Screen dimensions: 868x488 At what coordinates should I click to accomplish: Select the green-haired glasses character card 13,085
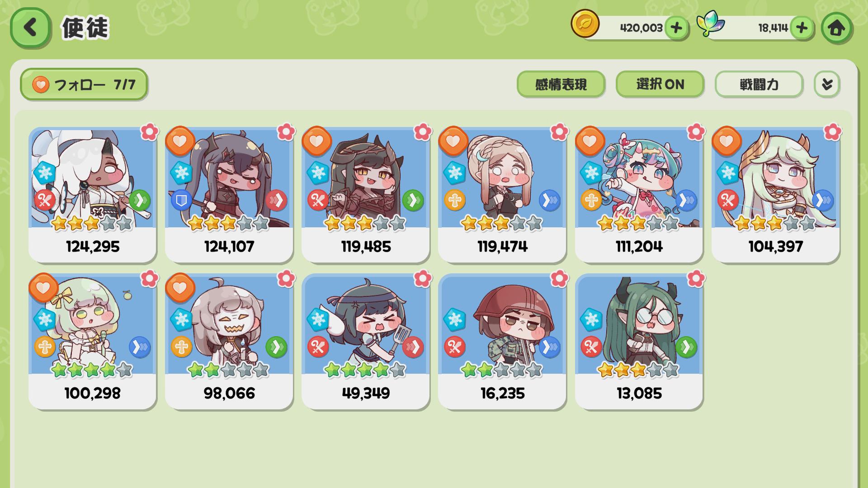point(639,342)
